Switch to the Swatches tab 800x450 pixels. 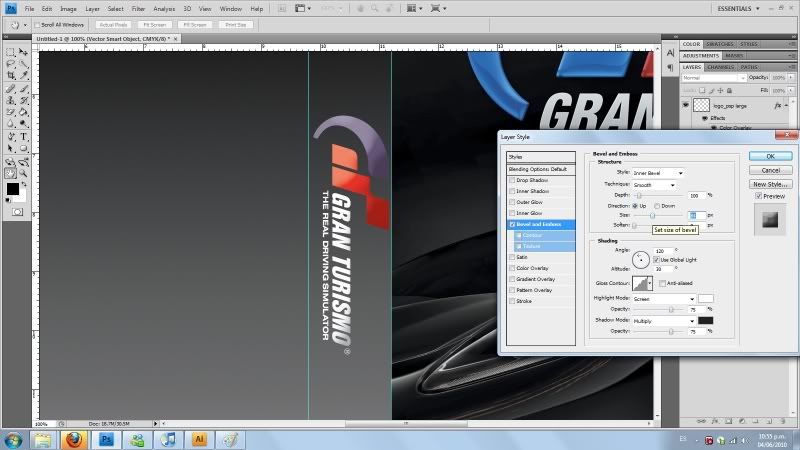pyautogui.click(x=719, y=44)
